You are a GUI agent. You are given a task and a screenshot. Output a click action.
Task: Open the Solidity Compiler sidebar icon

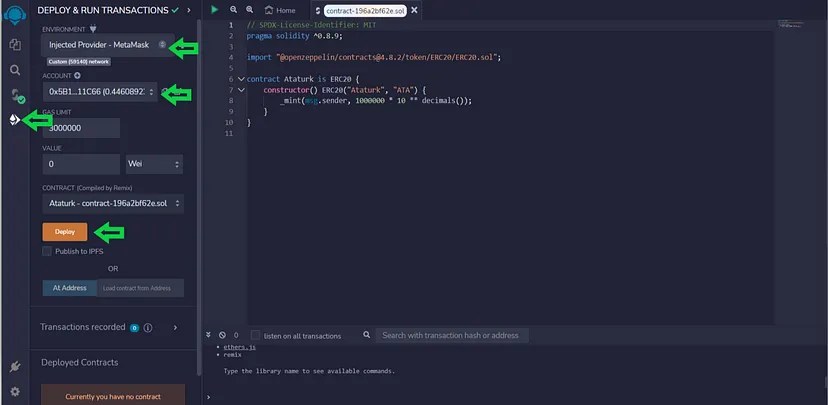[x=15, y=96]
